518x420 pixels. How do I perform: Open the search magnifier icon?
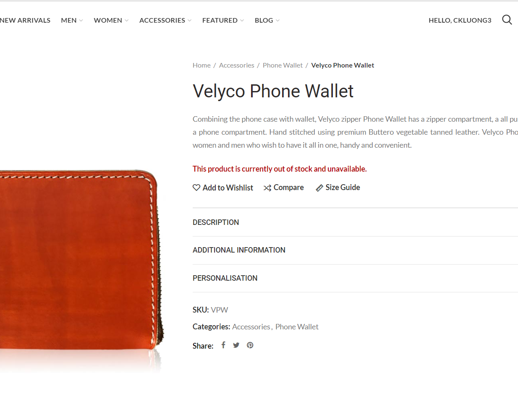[x=507, y=20]
